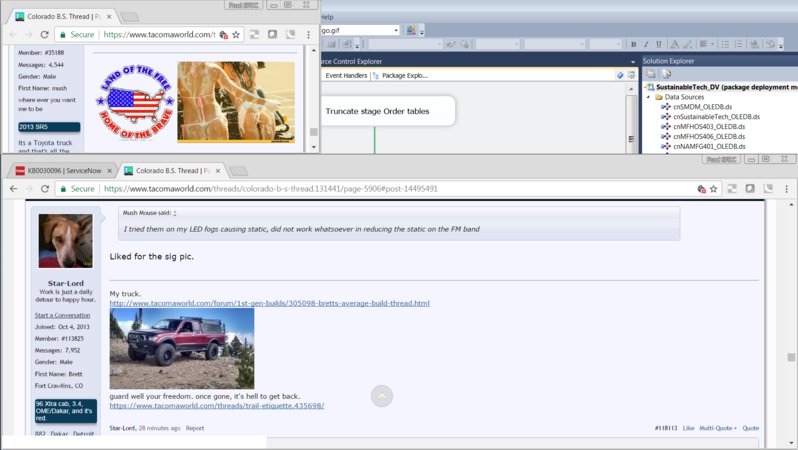Open the Multi-Quote option on post
Screen dimensions: 798x450
pyautogui.click(x=718, y=428)
